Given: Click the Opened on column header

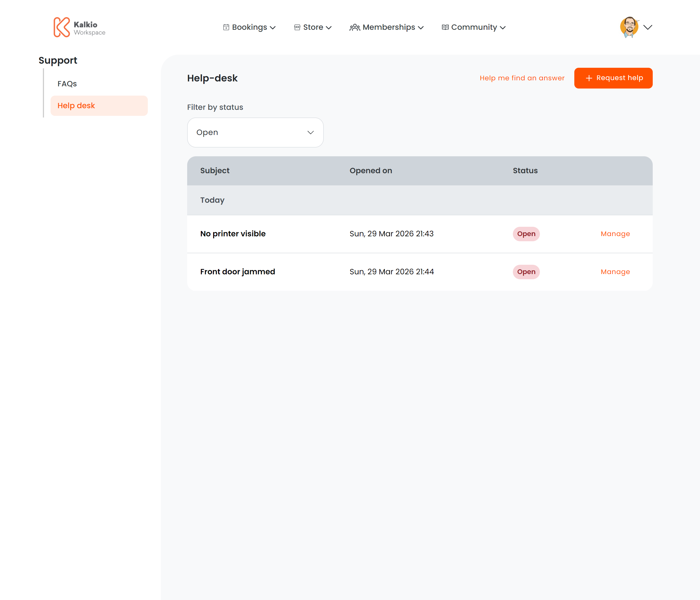Looking at the screenshot, I should (370, 170).
